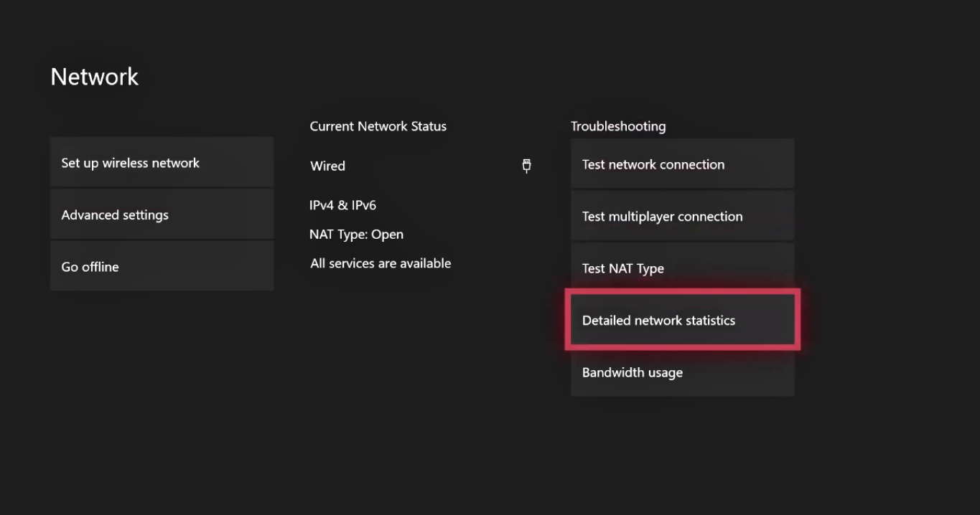Click the NAT Type: Open status

click(x=356, y=235)
